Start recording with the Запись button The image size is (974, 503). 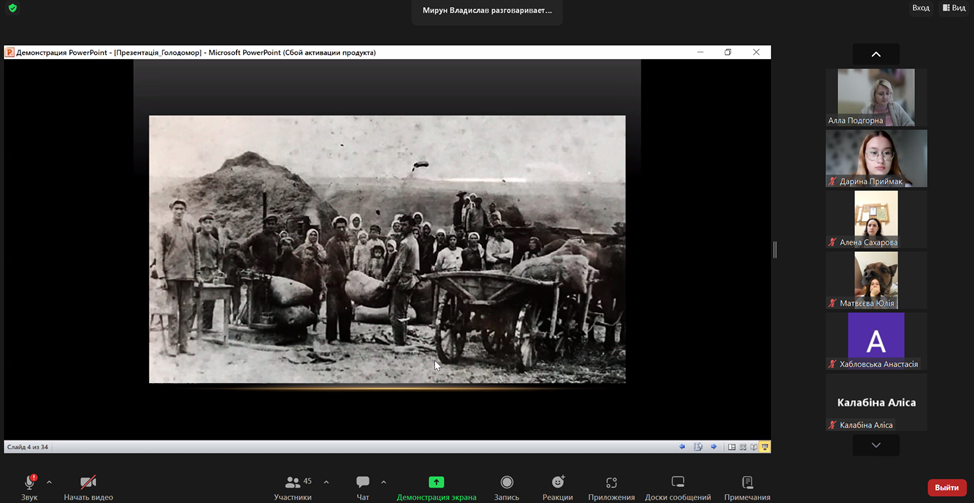(506, 483)
